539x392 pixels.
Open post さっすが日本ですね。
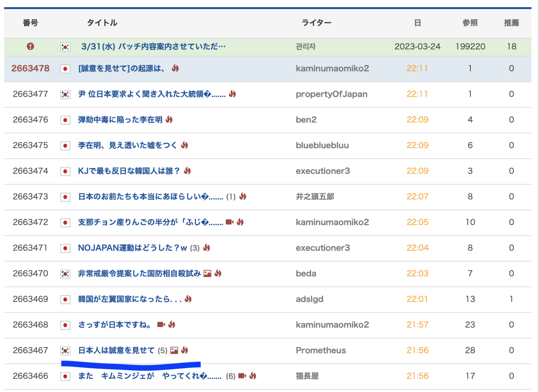point(115,325)
